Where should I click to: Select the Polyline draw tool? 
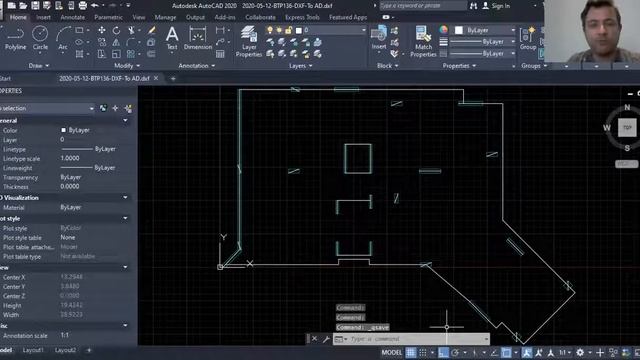[15, 38]
